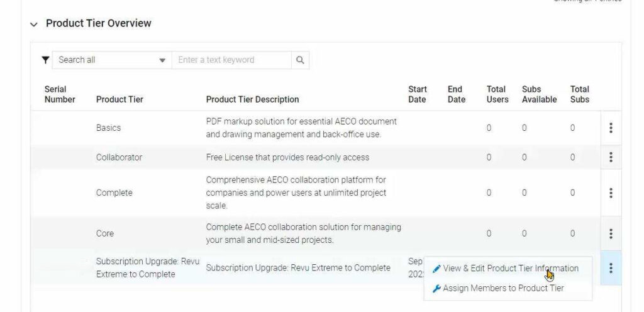Select View & Edit Product Tier Information
Screen dimensions: 644x312
click(510, 268)
